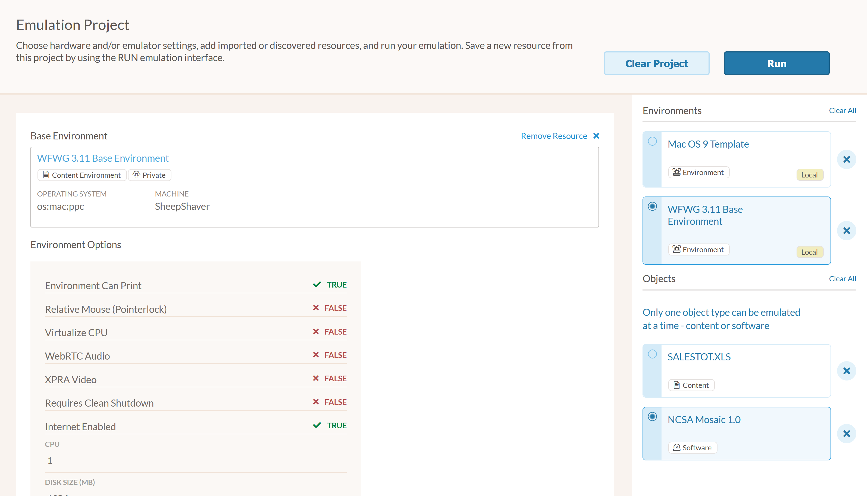Click the X mark for Requires Clean Shutdown
The width and height of the screenshot is (868, 496).
point(316,402)
